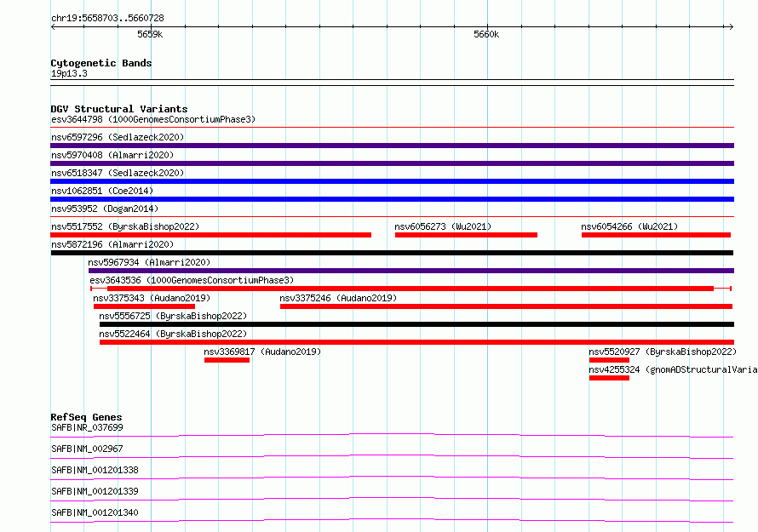Open the esv3643536 1000GenomesConsortiumPhase3 label
The height and width of the screenshot is (532, 758).
point(192,280)
